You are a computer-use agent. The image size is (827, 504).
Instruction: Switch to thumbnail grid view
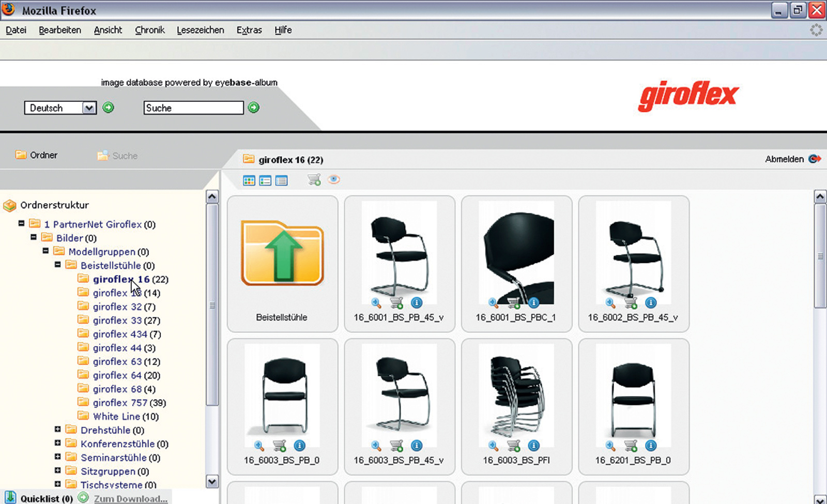(x=249, y=180)
